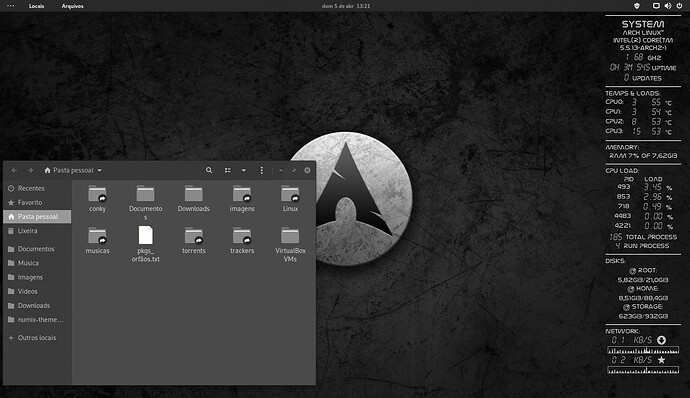Open the volume speaker icon

click(668, 6)
